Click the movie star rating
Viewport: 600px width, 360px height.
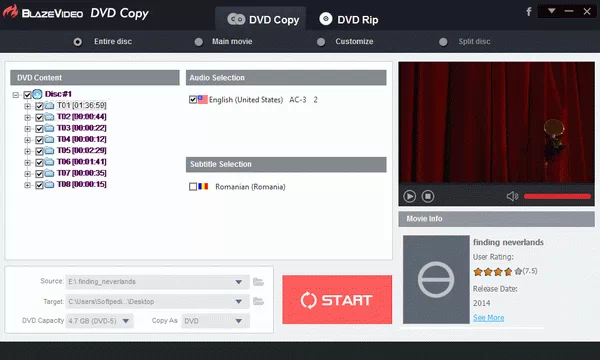pyautogui.click(x=497, y=272)
